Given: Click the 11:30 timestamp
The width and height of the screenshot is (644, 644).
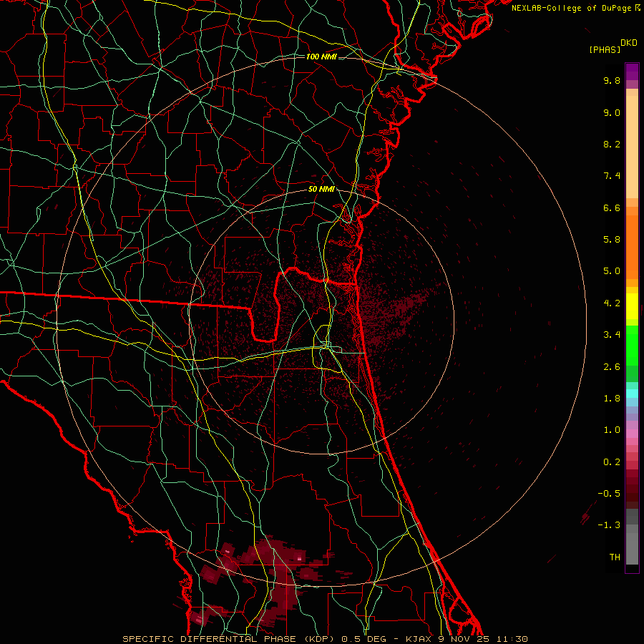Looking at the screenshot, I should (x=512, y=639).
